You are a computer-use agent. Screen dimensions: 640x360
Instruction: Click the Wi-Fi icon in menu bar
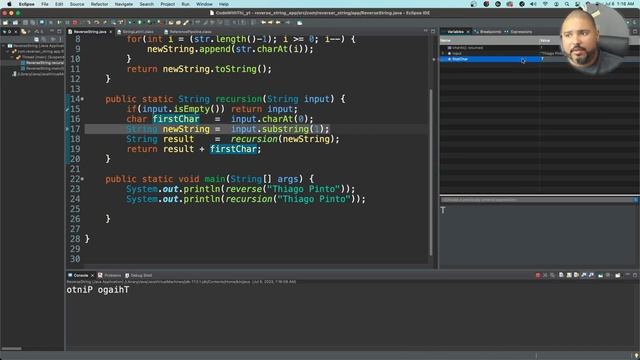pyautogui.click(x=545, y=4)
